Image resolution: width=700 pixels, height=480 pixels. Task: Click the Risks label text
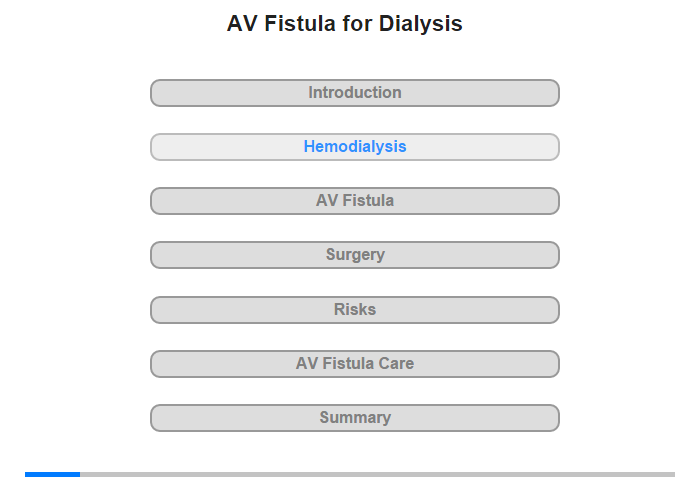coord(355,309)
